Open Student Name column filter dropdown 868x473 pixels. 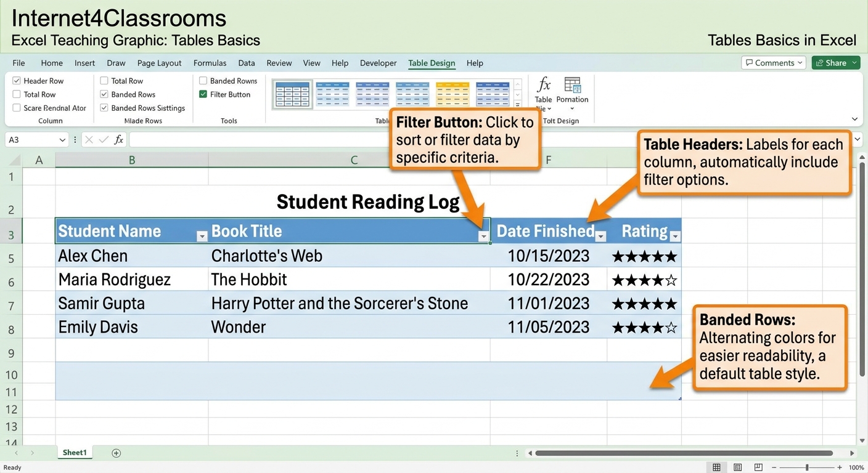tap(202, 236)
